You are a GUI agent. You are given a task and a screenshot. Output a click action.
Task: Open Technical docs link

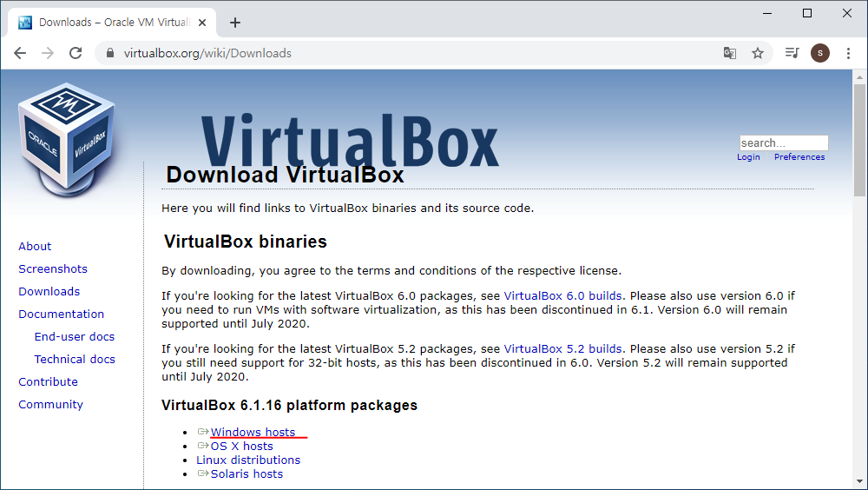[75, 359]
